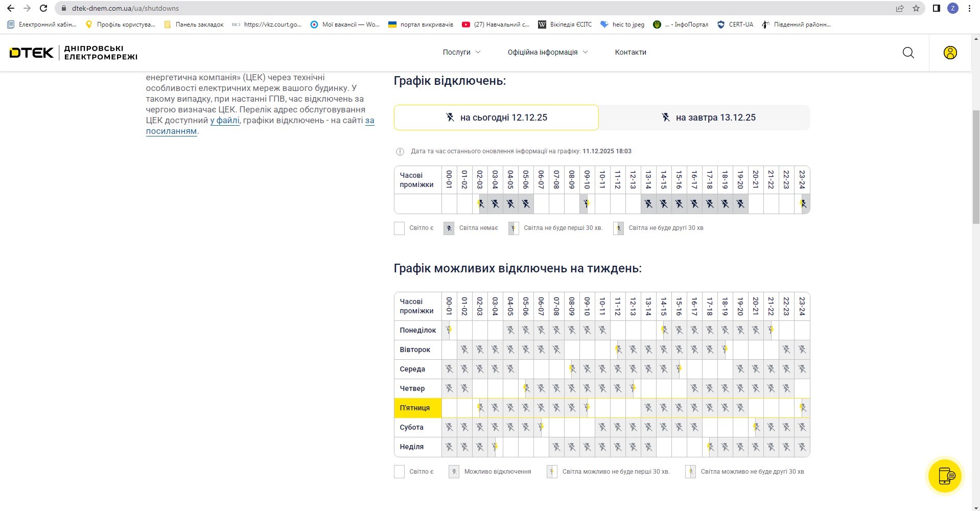
Task: Open the yellow user account icon
Action: [x=950, y=53]
